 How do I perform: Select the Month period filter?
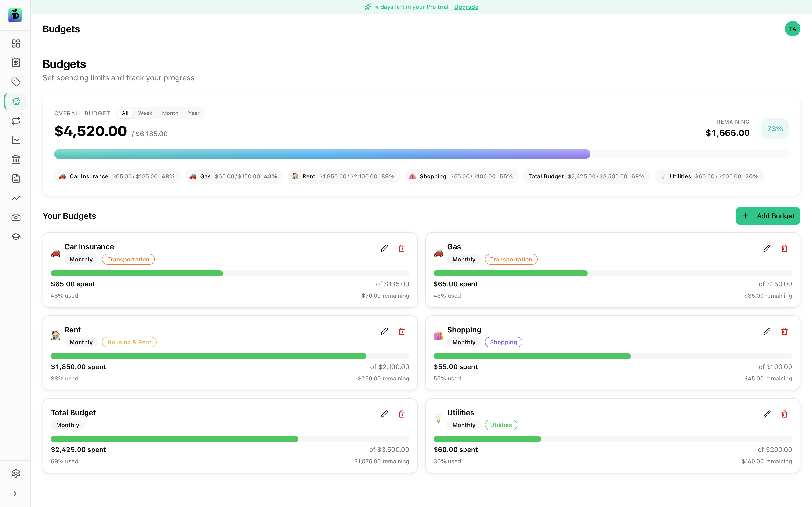coord(170,113)
